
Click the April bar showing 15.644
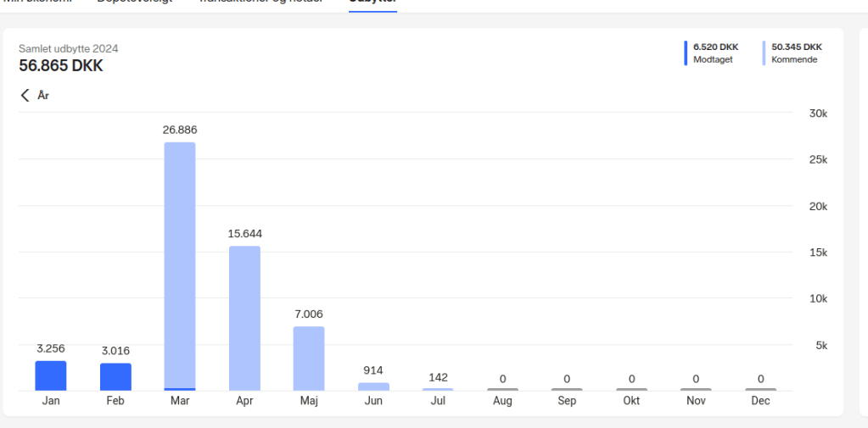point(244,318)
